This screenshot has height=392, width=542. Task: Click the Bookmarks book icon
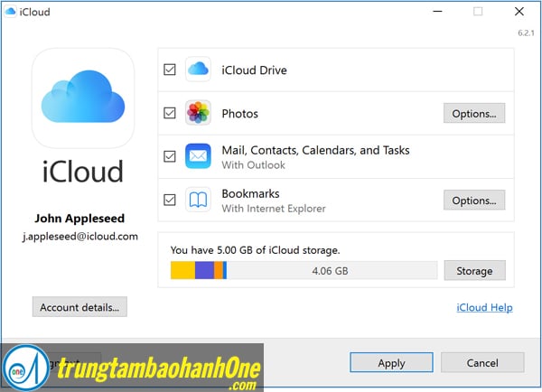[198, 200]
